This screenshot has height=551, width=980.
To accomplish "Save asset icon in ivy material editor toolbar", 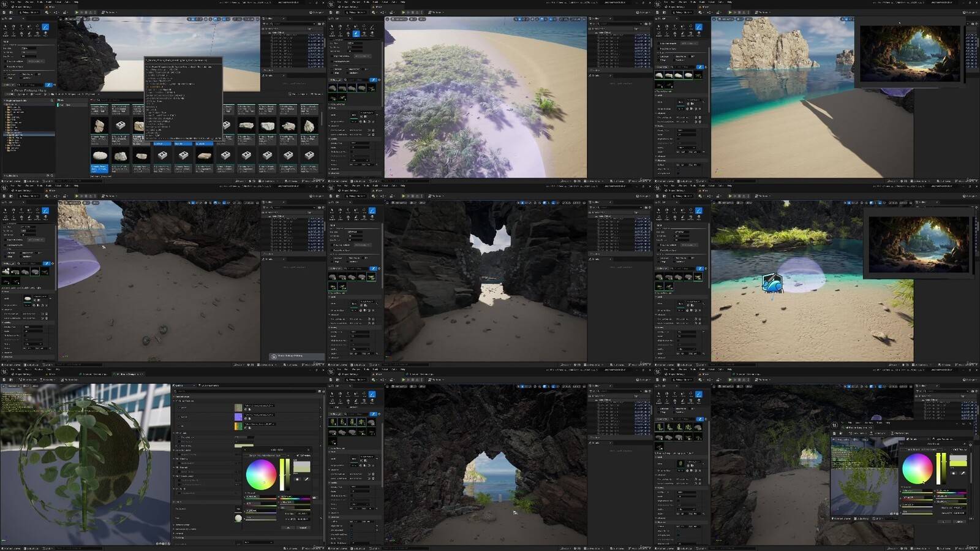I will click(4, 380).
